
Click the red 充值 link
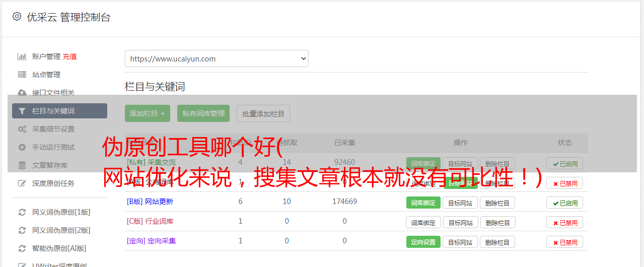pos(70,56)
